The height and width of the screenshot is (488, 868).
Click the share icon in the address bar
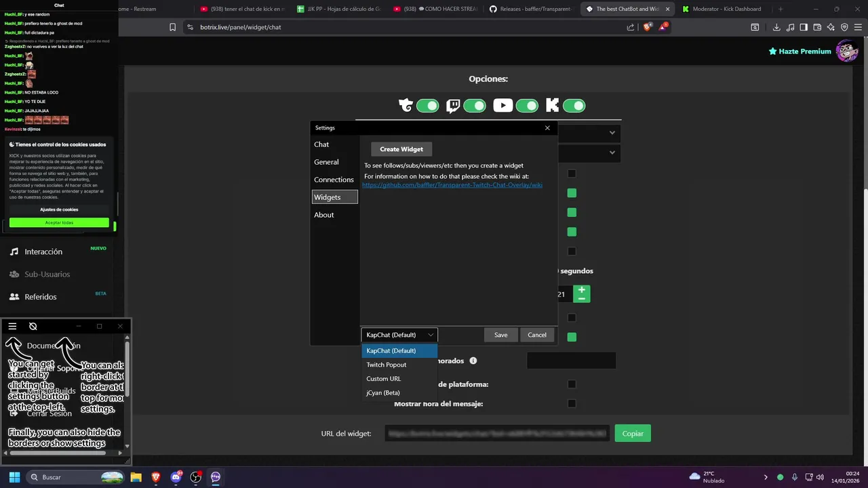click(x=631, y=27)
